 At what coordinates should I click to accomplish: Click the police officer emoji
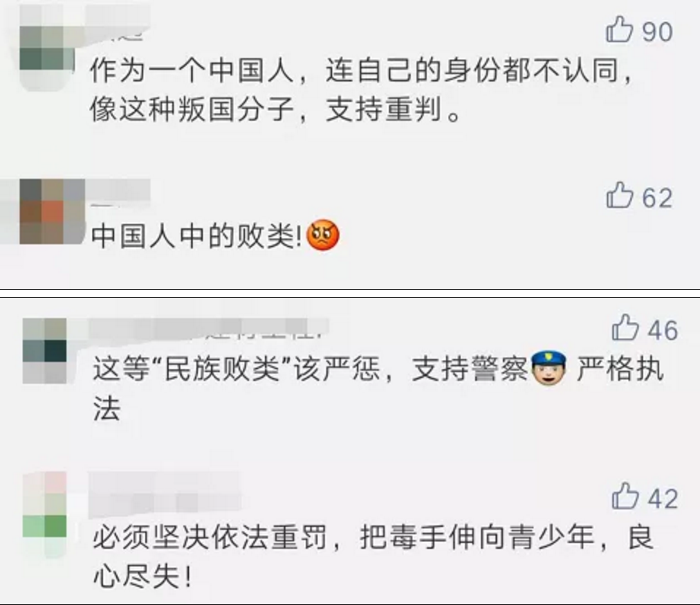coord(549,368)
